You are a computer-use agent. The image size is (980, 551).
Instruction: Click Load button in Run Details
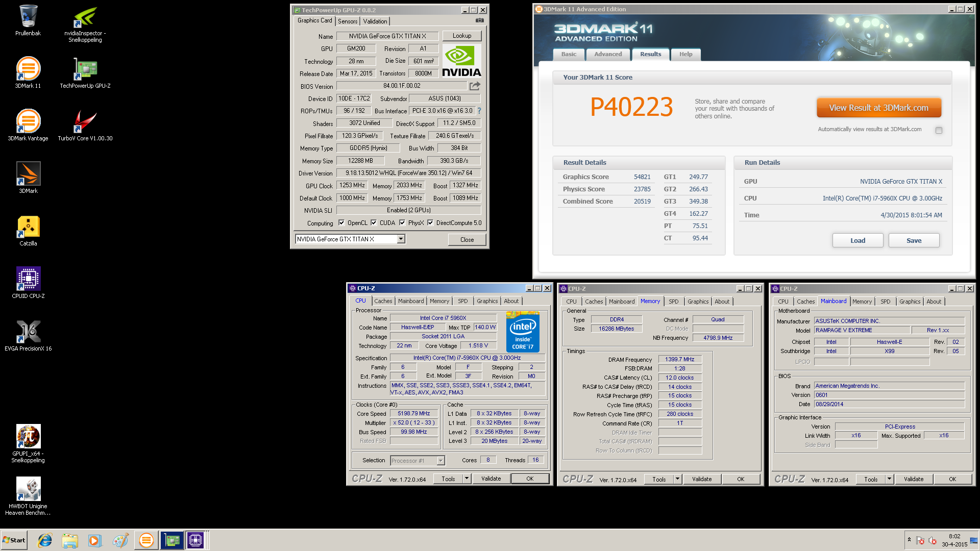click(x=857, y=240)
